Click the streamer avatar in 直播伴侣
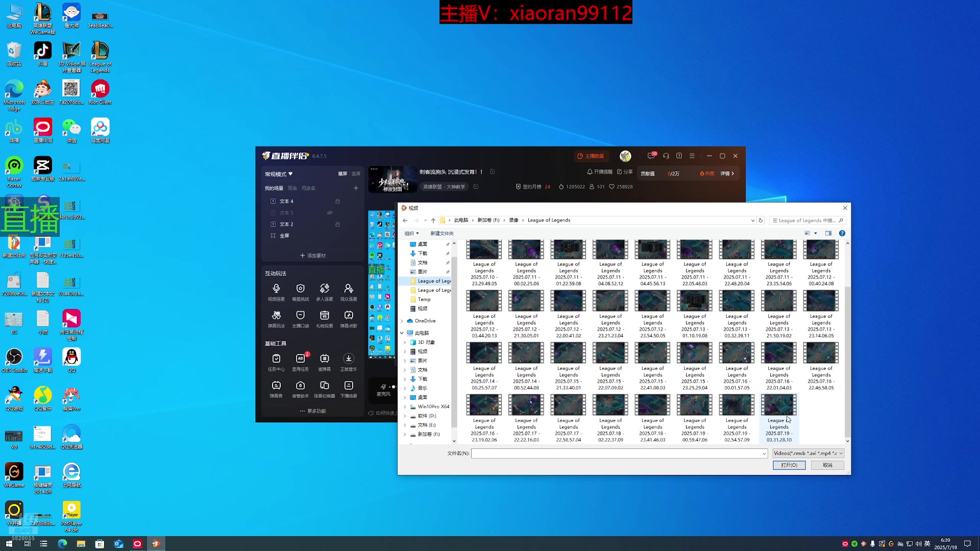The image size is (980, 551). click(x=625, y=156)
